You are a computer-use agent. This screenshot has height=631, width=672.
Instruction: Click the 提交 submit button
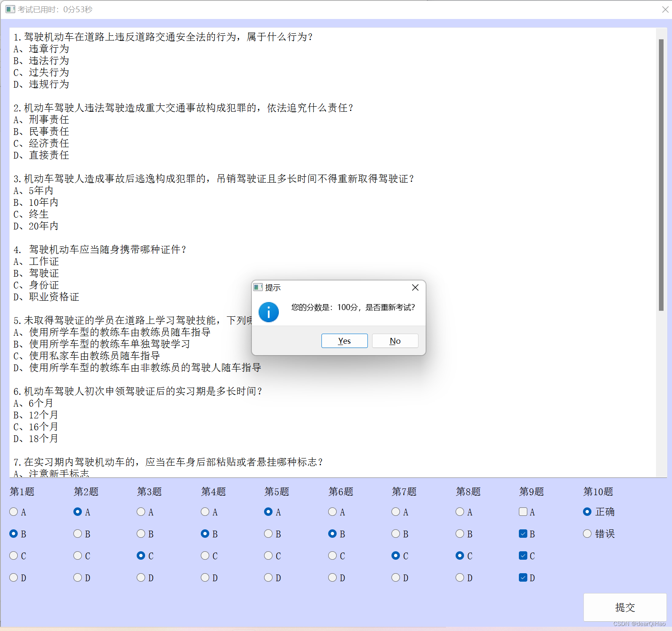625,607
